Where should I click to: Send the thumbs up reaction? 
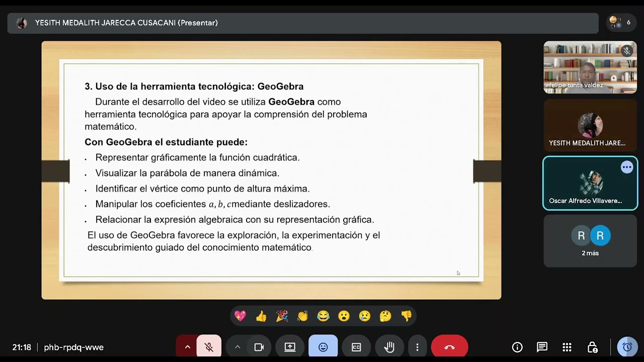[x=261, y=316]
